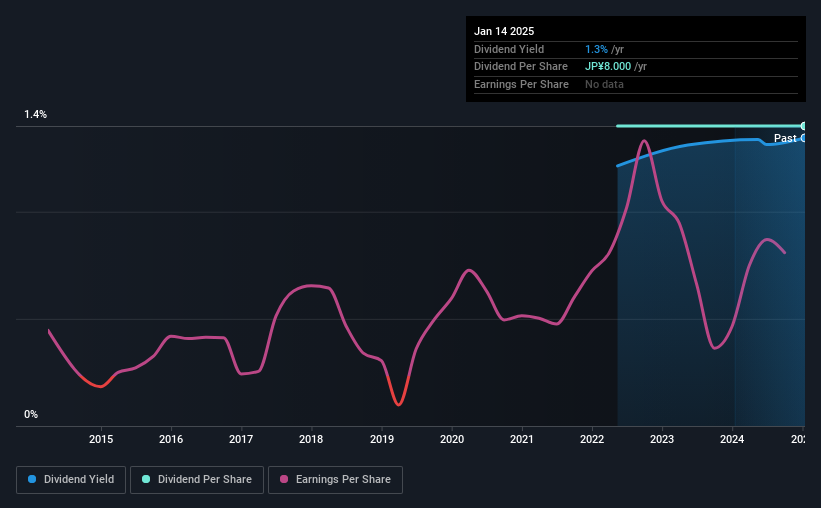
Task: Select the 2019 year label on the axis
Action: 382,438
